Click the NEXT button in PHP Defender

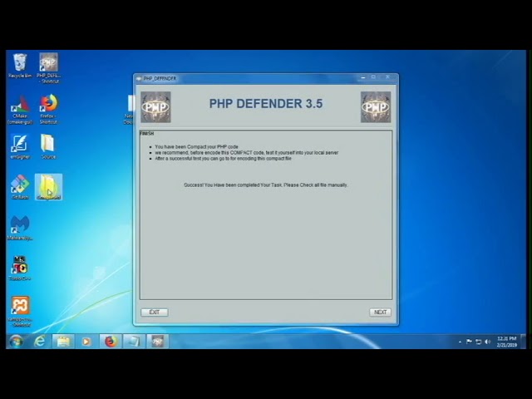pyautogui.click(x=380, y=313)
